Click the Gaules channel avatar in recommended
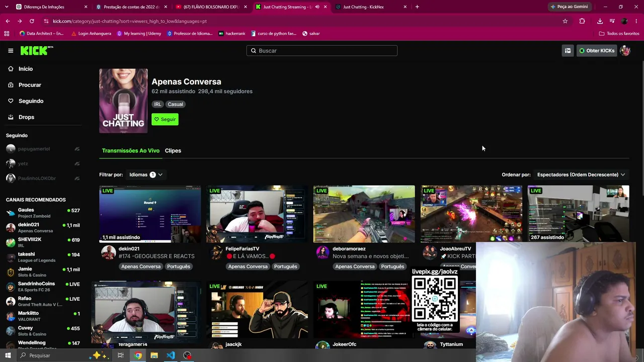The height and width of the screenshot is (362, 644). pyautogui.click(x=11, y=213)
